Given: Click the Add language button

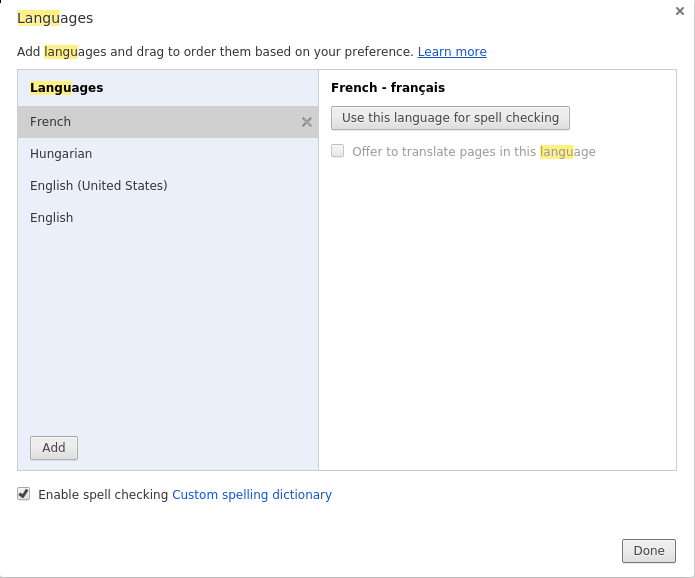Looking at the screenshot, I should (54, 448).
